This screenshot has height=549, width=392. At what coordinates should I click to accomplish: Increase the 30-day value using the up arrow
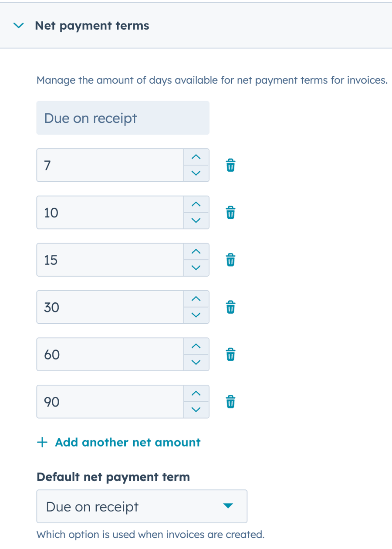point(196,299)
